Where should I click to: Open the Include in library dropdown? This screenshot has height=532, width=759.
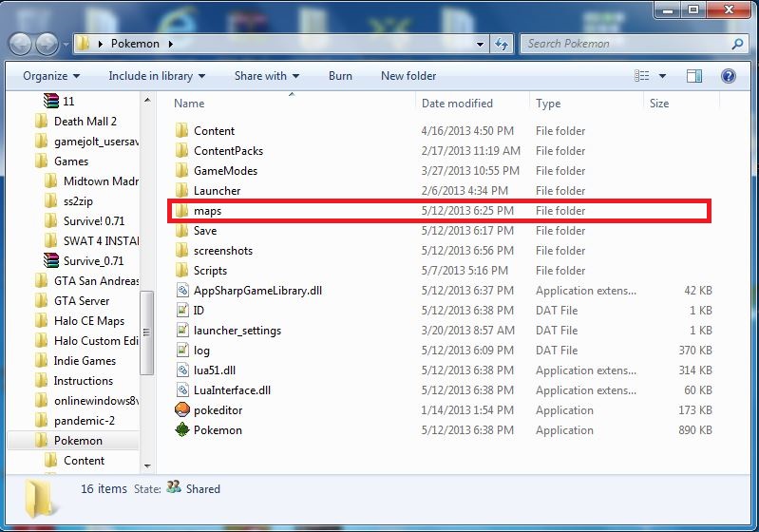coord(157,76)
